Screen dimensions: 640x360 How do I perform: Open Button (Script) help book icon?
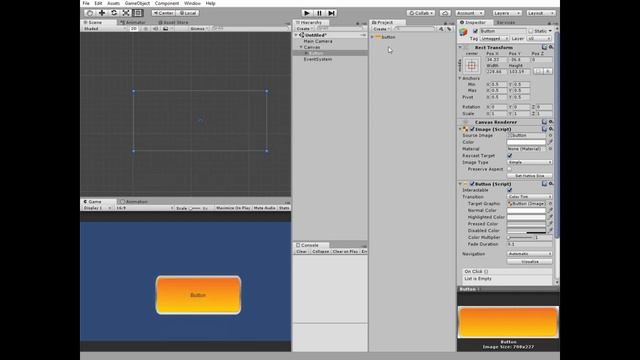[544, 184]
